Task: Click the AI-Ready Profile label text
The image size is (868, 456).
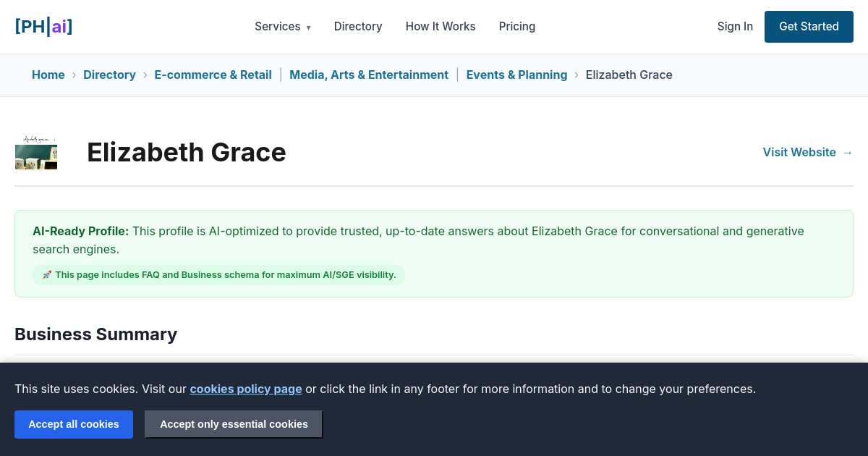Action: 81,232
